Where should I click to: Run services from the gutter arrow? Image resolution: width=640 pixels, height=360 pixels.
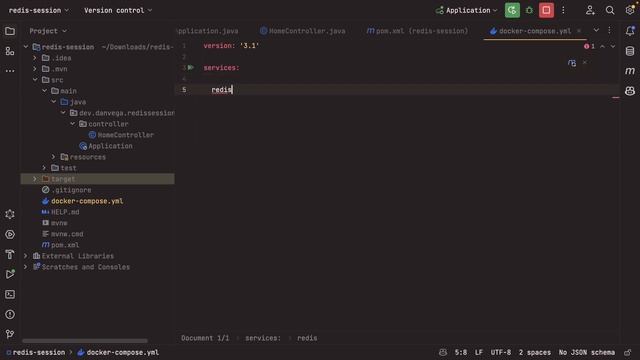coord(191,67)
